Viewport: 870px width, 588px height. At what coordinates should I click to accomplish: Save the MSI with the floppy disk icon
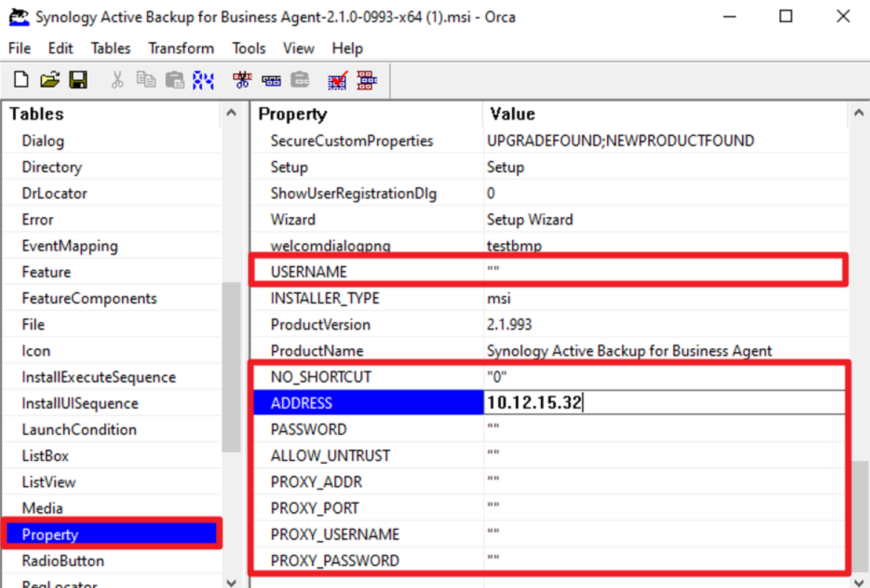(78, 79)
